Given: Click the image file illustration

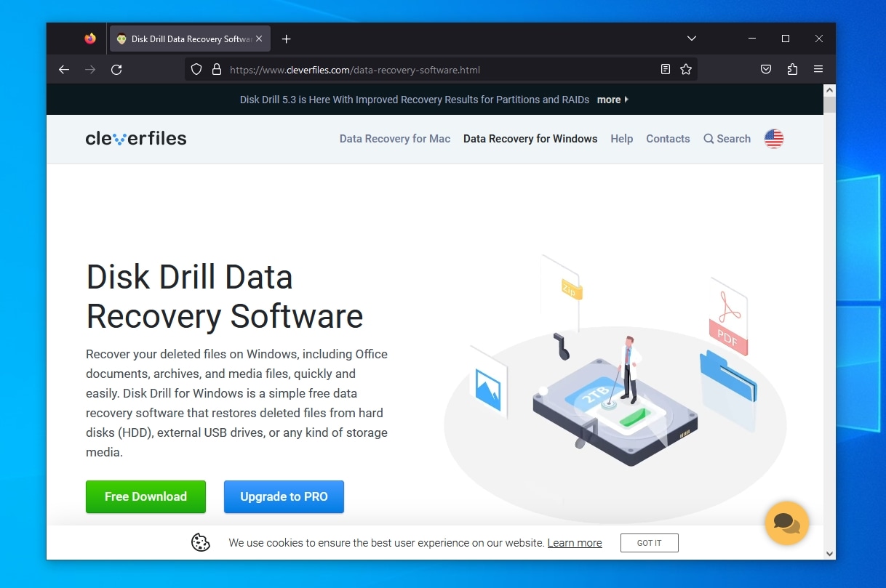Looking at the screenshot, I should (x=488, y=384).
